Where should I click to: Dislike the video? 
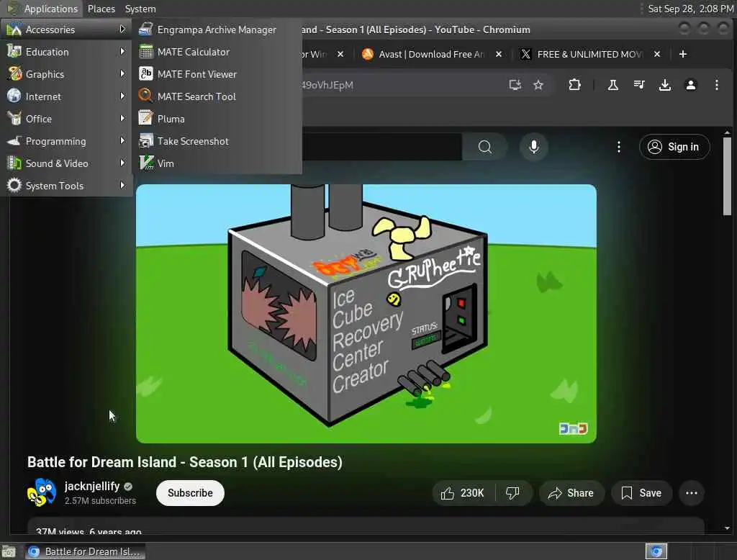pyautogui.click(x=512, y=493)
